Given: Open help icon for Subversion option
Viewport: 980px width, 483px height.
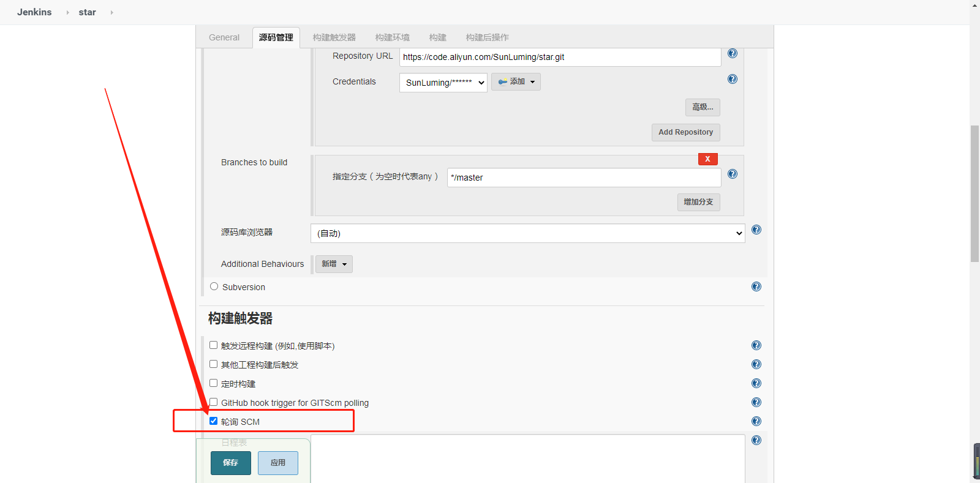Looking at the screenshot, I should (756, 286).
